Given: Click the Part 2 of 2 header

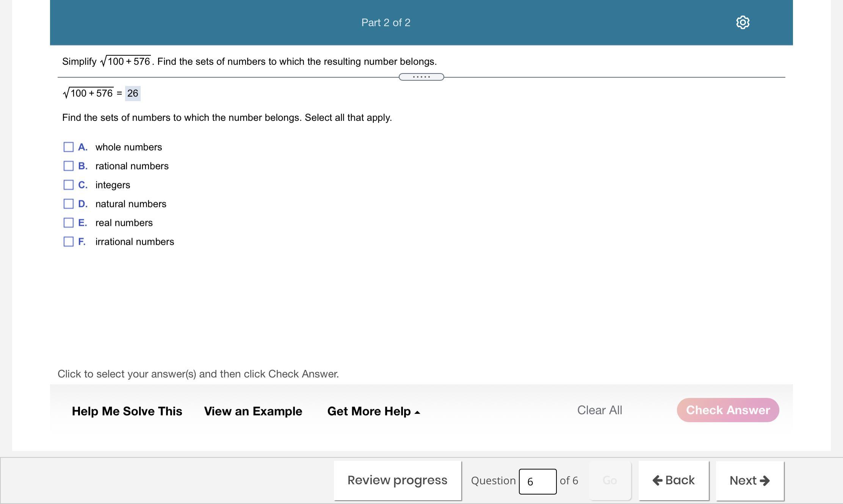Looking at the screenshot, I should pos(385,22).
